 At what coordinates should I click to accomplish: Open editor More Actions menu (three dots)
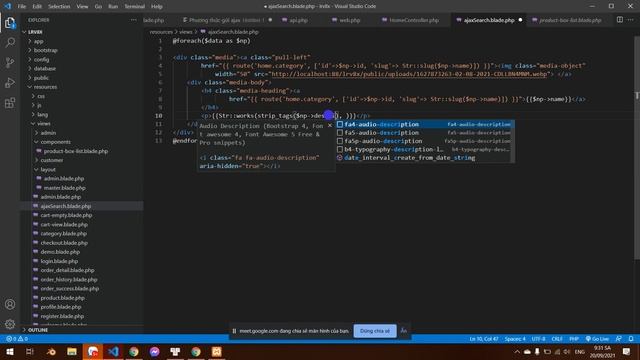(x=631, y=20)
